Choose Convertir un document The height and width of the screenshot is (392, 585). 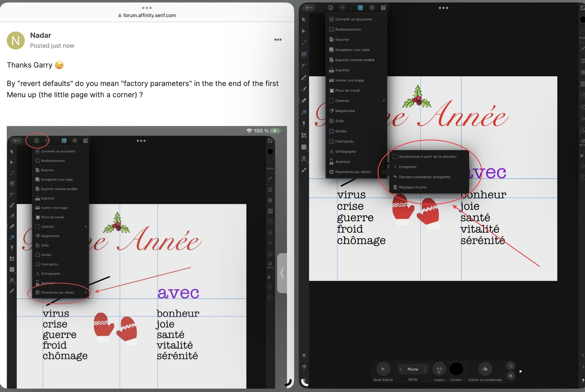[356, 19]
